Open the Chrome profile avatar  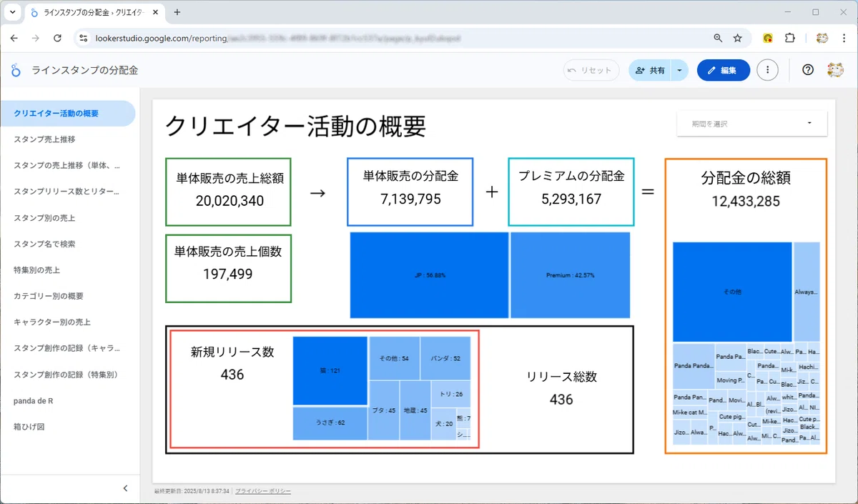click(x=822, y=38)
